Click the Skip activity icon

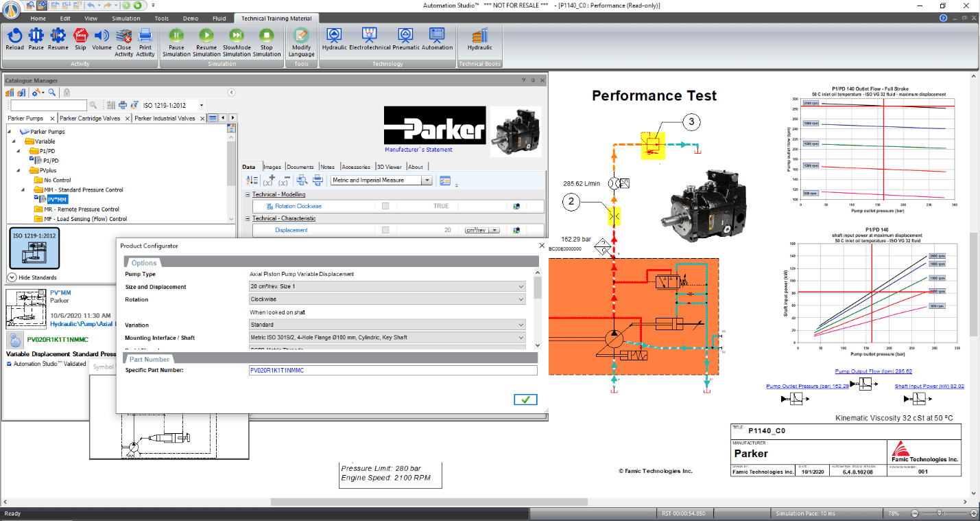pyautogui.click(x=80, y=38)
